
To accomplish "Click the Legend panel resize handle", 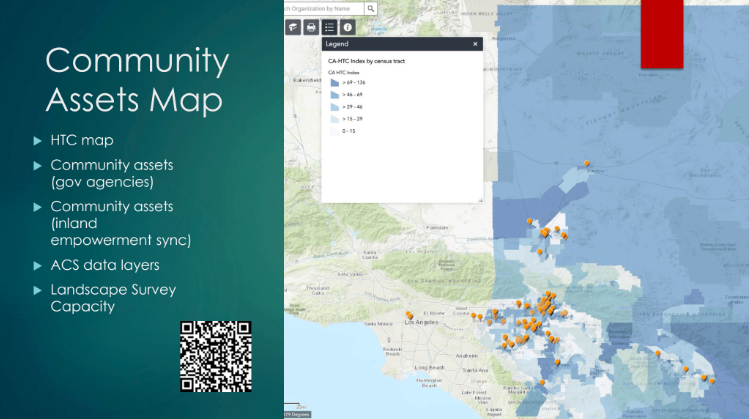I will click(479, 200).
